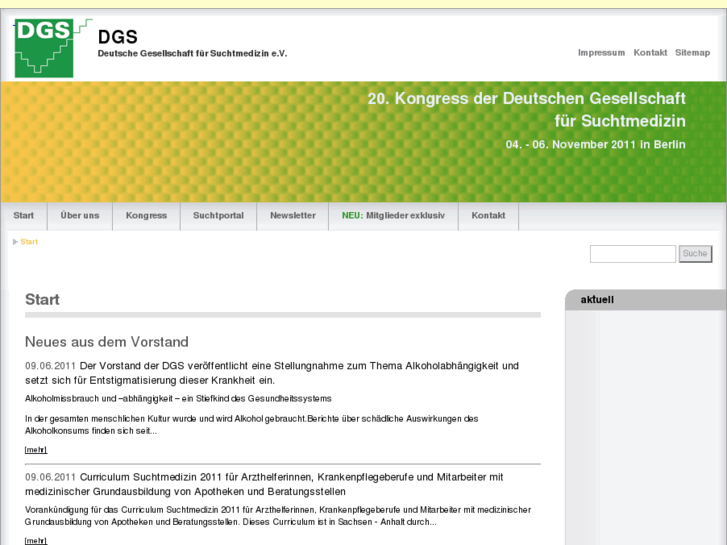727x545 pixels.
Task: Select the Kongress navigation tab
Action: [146, 216]
